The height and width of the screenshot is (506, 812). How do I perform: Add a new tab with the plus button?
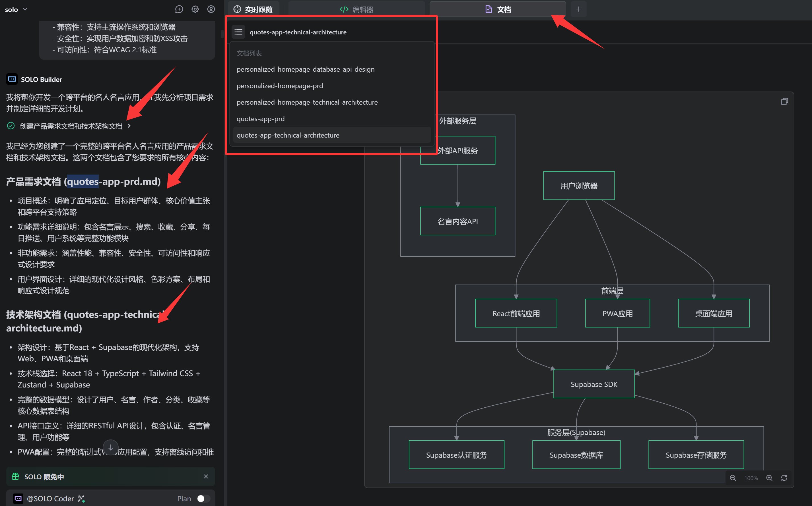coord(578,9)
